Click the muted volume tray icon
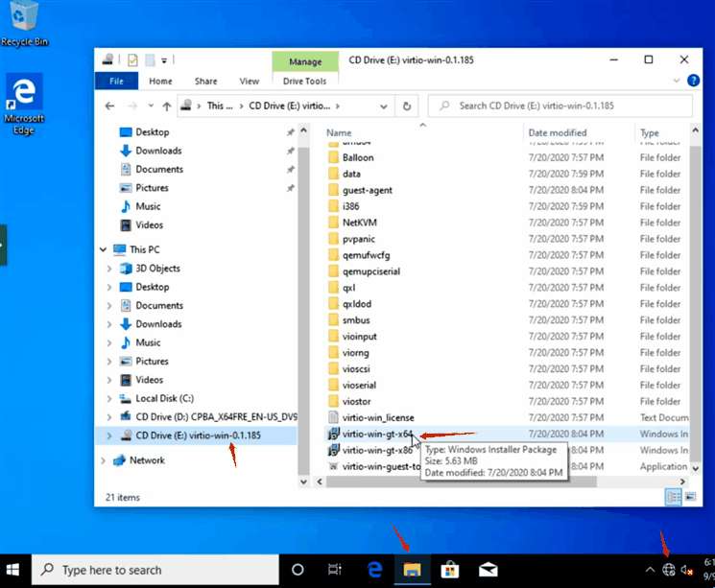 click(x=687, y=570)
